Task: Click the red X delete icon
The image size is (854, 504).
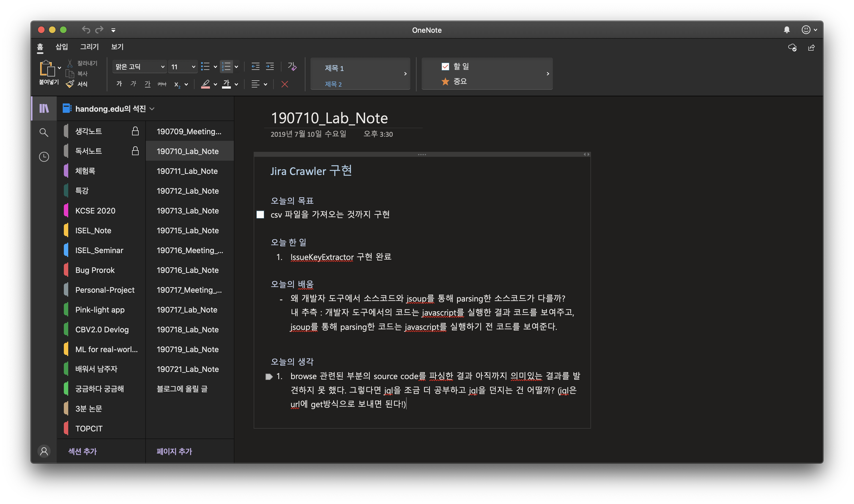Action: point(284,84)
